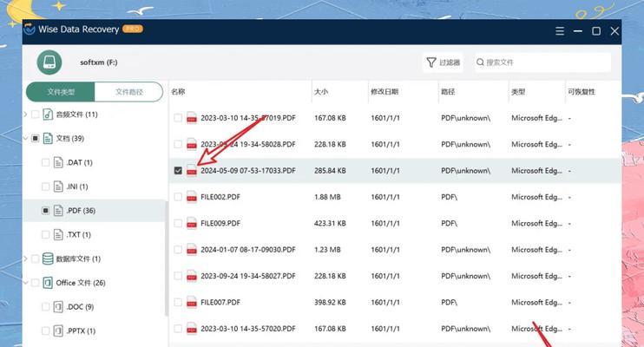Click the filter funnel button
This screenshot has width=644, height=347.
[x=443, y=62]
